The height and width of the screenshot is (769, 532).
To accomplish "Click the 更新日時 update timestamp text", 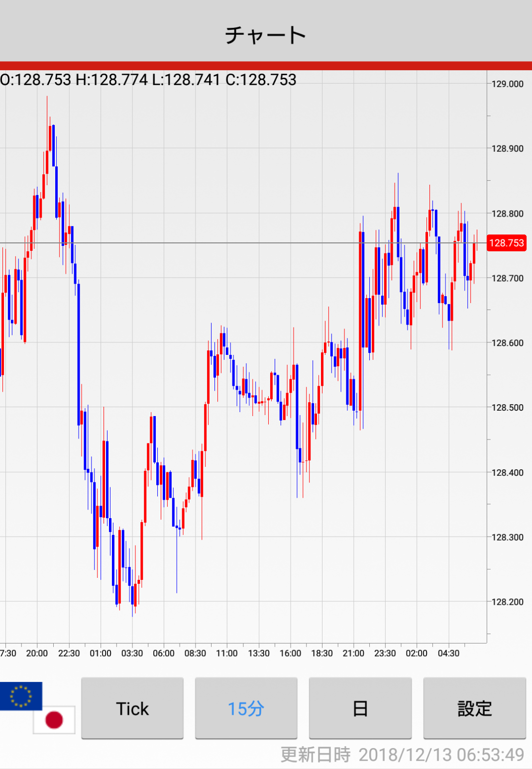I will [402, 755].
